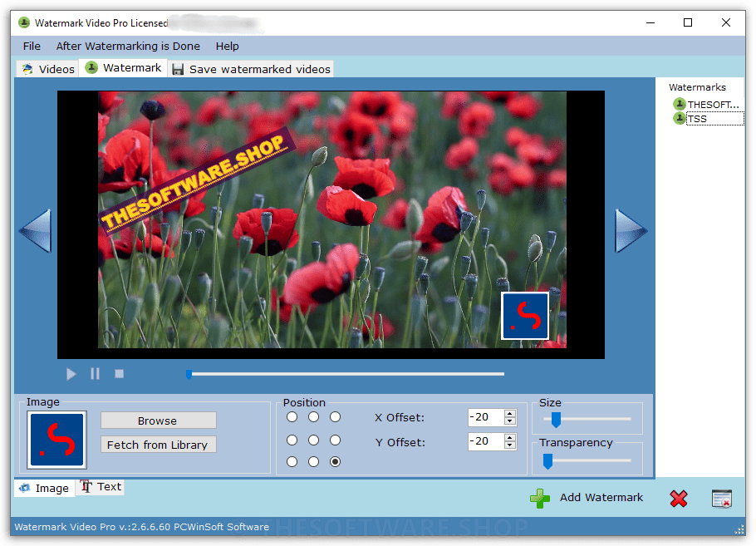Open the Save watermarked videos tab
756x546 pixels.
(x=251, y=69)
